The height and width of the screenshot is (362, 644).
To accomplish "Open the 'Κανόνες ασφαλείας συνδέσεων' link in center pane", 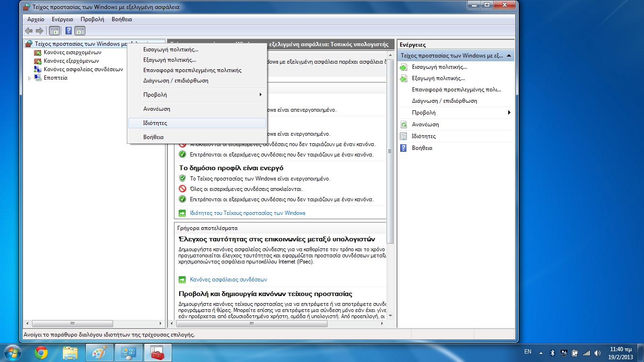I will (228, 280).
